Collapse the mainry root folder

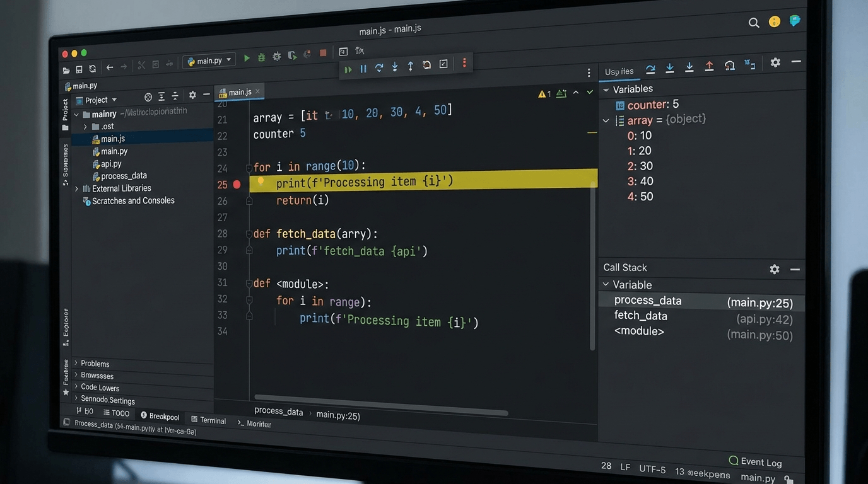[76, 115]
